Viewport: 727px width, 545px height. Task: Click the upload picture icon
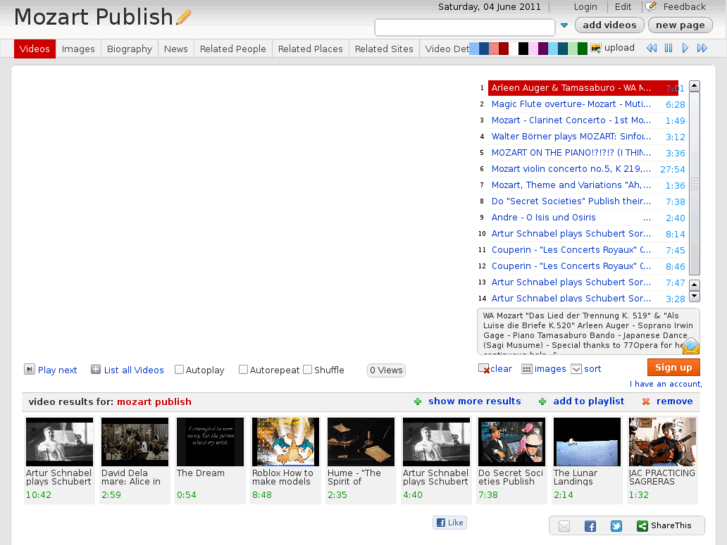[596, 48]
